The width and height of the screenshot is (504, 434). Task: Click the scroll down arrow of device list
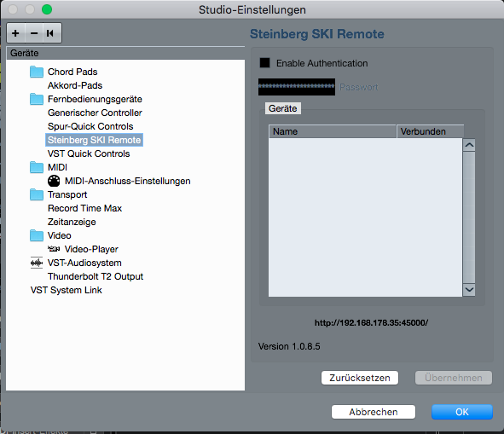point(469,290)
